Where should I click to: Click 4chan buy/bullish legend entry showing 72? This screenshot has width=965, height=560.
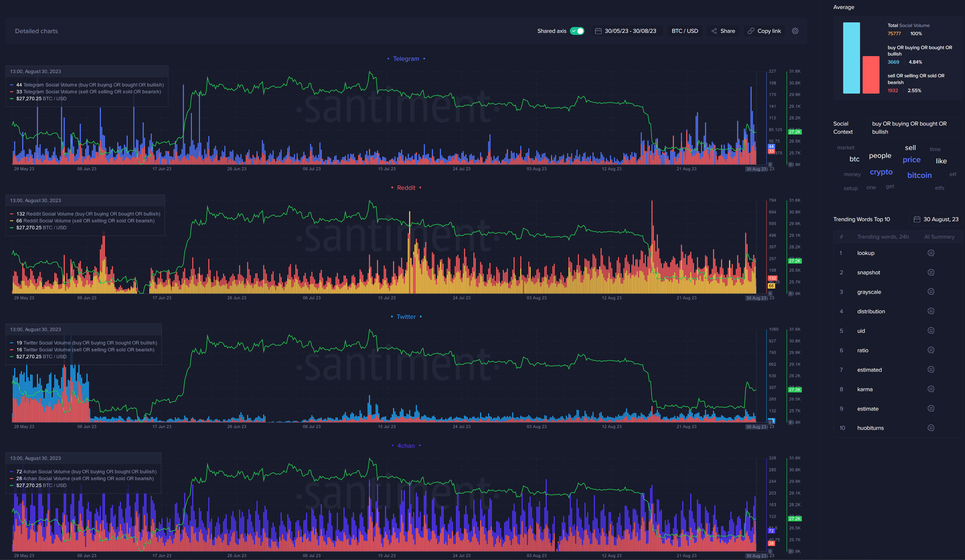tap(83, 472)
